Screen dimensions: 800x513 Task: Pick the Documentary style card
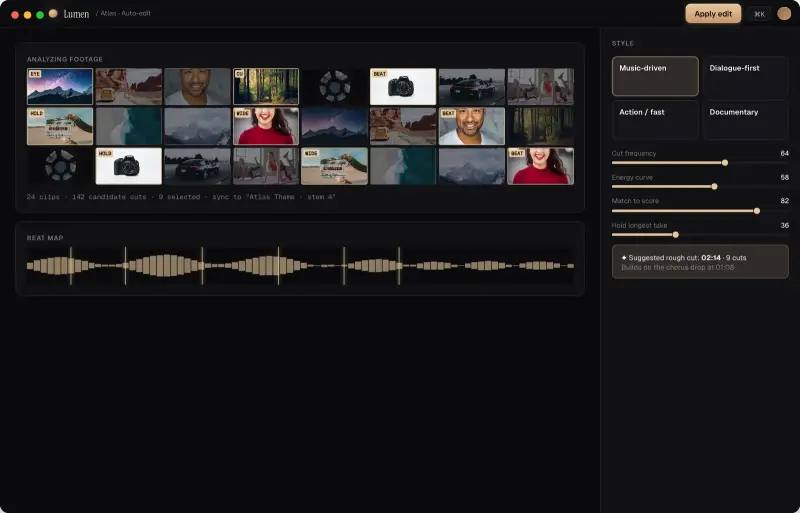point(745,120)
